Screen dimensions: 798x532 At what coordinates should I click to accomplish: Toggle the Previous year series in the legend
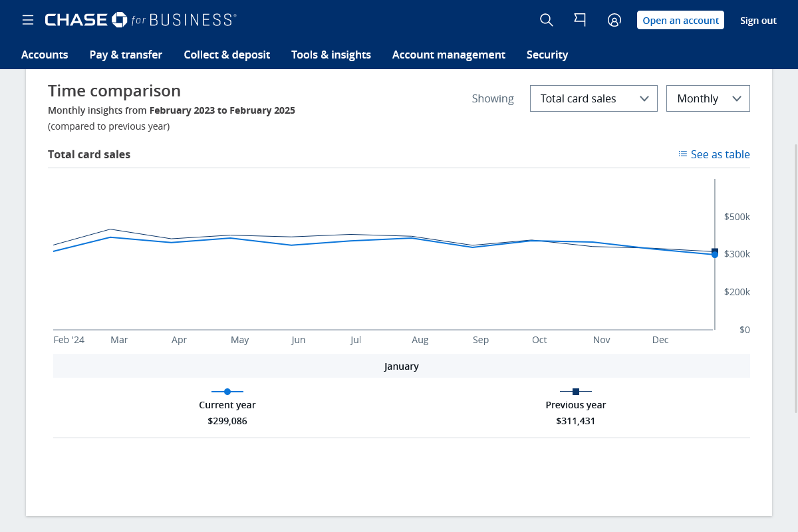point(575,404)
